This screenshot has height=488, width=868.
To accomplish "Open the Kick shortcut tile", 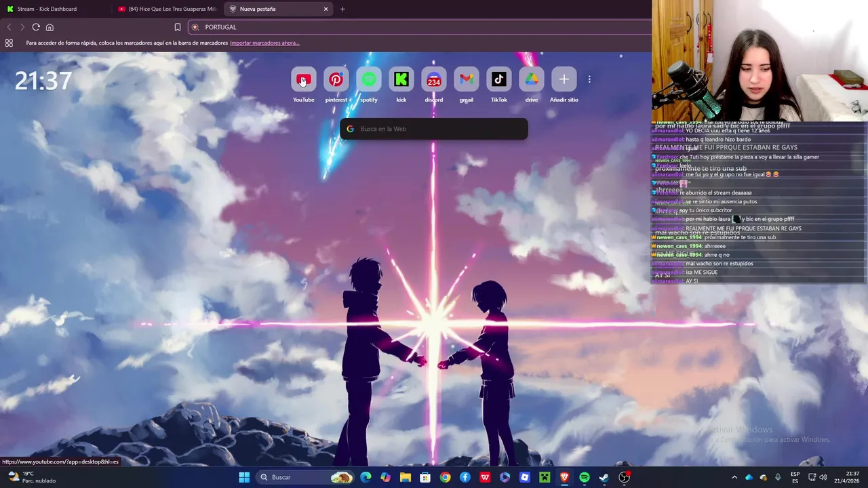I will point(401,80).
